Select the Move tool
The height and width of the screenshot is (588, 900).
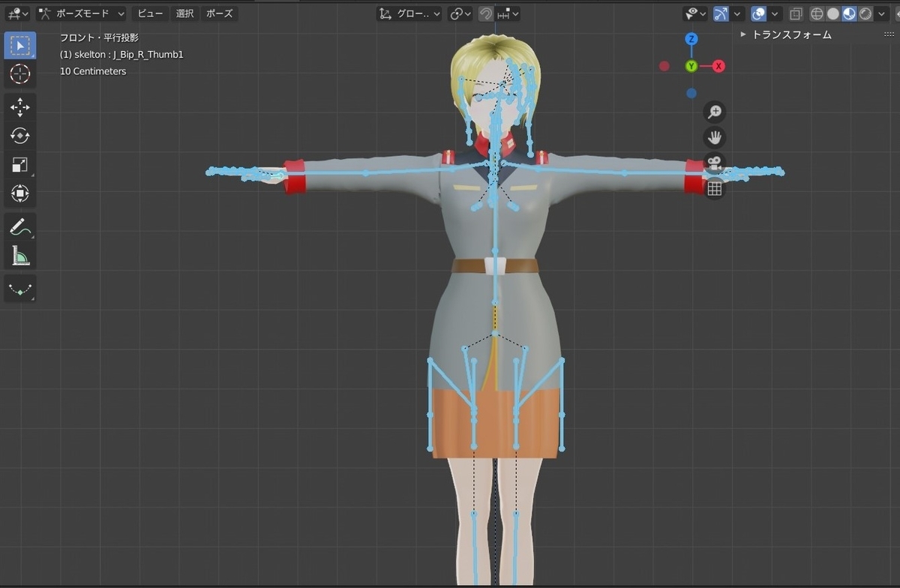pyautogui.click(x=20, y=108)
